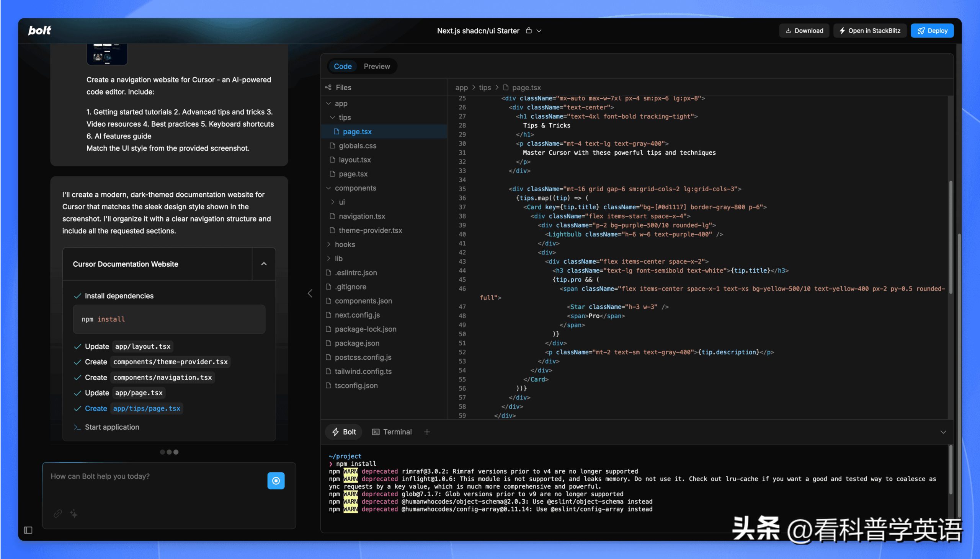Collapse chat panel with left arrow

point(310,293)
